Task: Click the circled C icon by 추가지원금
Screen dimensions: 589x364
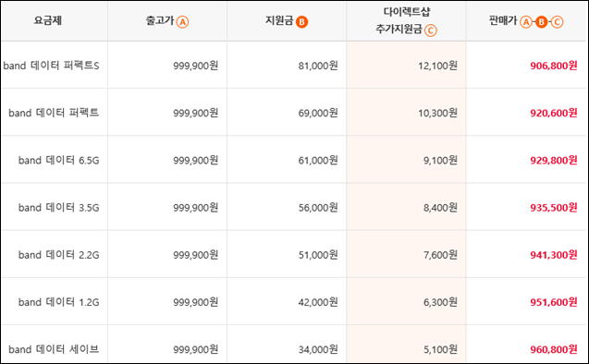Action: point(431,30)
